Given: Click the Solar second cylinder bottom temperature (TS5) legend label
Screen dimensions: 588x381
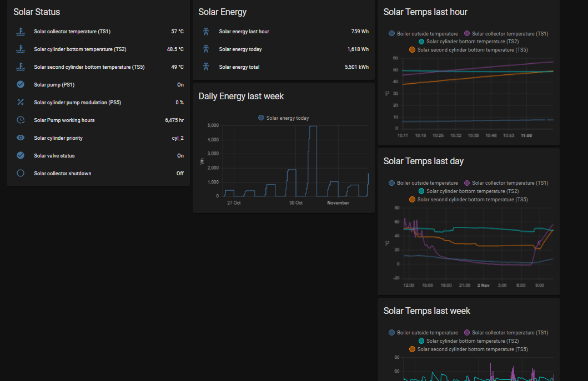Looking at the screenshot, I should (x=473, y=49).
